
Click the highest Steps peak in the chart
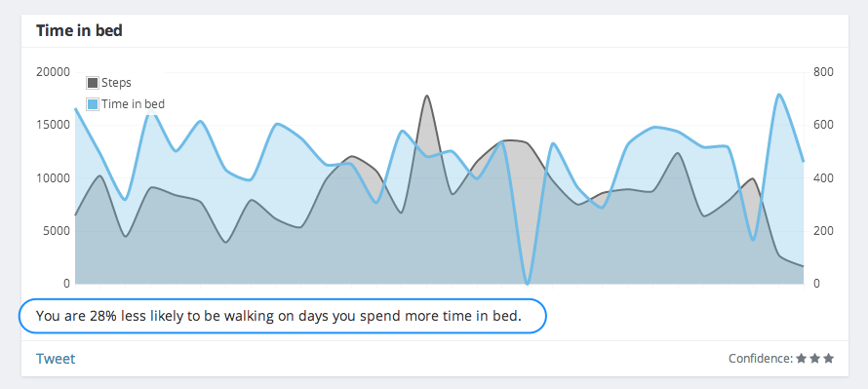point(426,96)
